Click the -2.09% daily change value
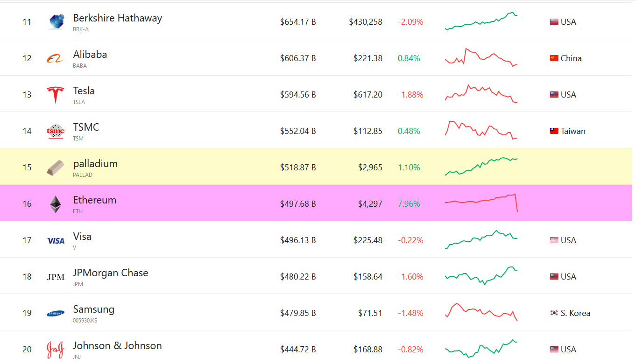 (x=410, y=22)
